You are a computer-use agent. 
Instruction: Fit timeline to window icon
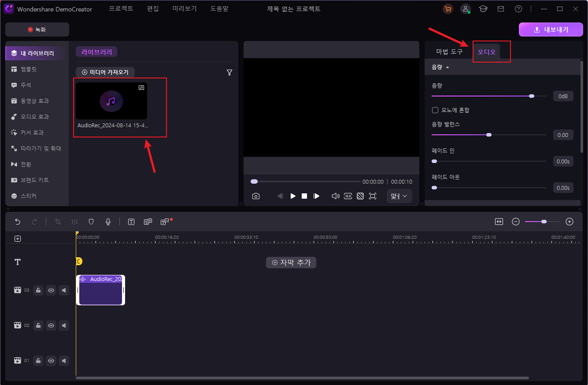point(499,222)
